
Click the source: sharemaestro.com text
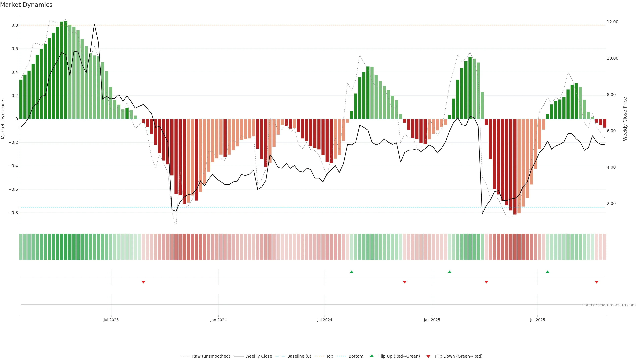tap(609, 305)
